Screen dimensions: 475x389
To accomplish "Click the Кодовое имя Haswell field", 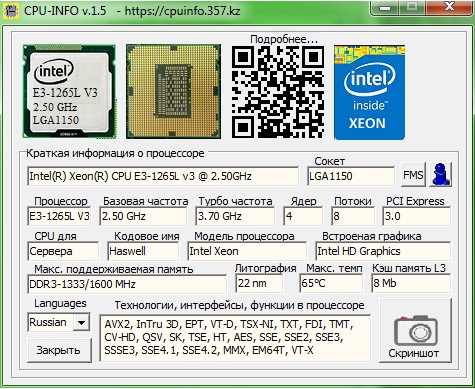I will pyautogui.click(x=143, y=251).
